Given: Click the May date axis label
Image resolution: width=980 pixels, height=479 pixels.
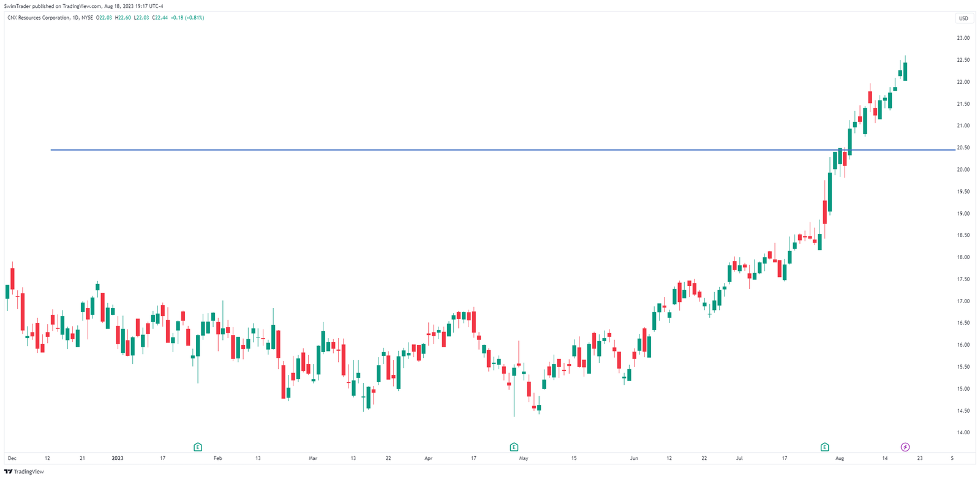Looking at the screenshot, I should (x=523, y=458).
